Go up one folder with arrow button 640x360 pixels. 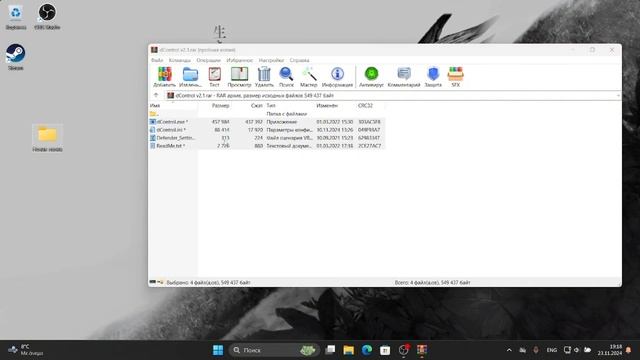[156, 95]
